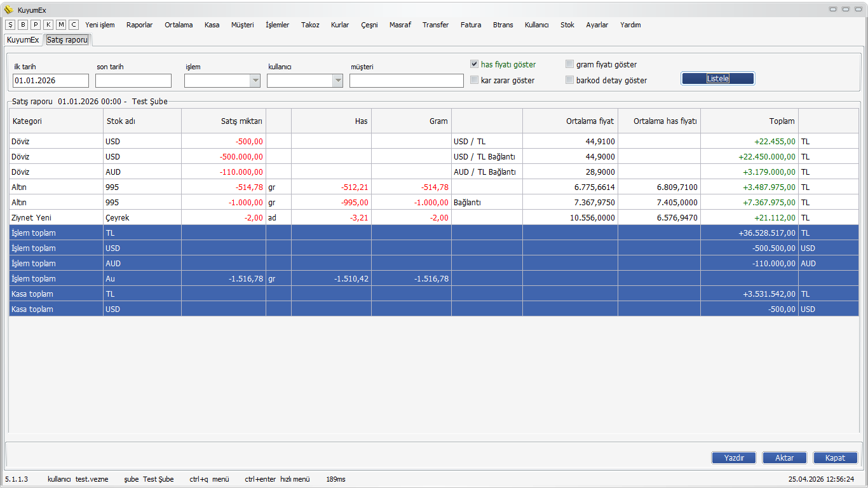This screenshot has width=868, height=488.
Task: Focus the son tarih date field
Action: 133,81
